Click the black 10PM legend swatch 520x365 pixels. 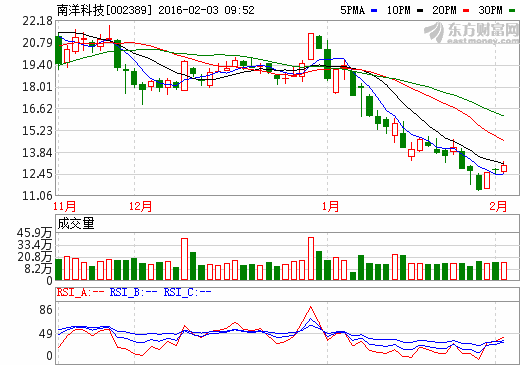point(420,11)
